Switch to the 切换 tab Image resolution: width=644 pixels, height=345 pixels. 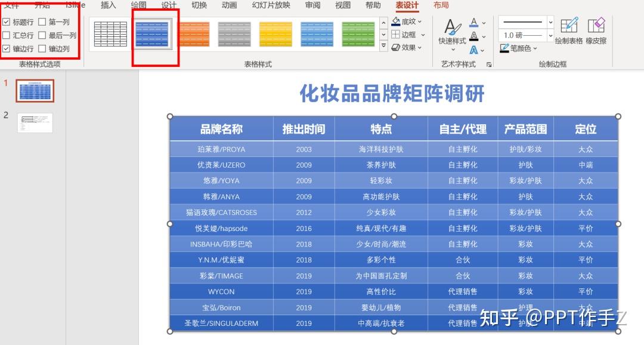[x=199, y=5]
